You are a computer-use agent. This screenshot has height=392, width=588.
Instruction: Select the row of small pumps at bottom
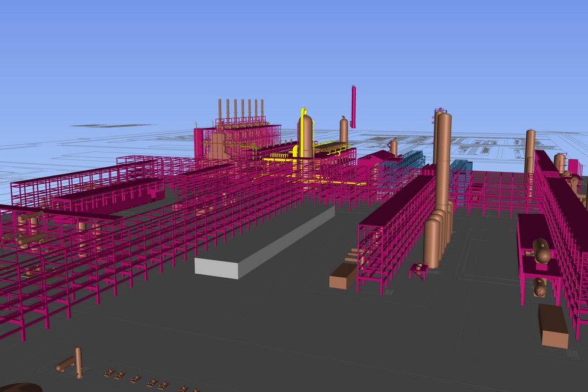coord(136,378)
